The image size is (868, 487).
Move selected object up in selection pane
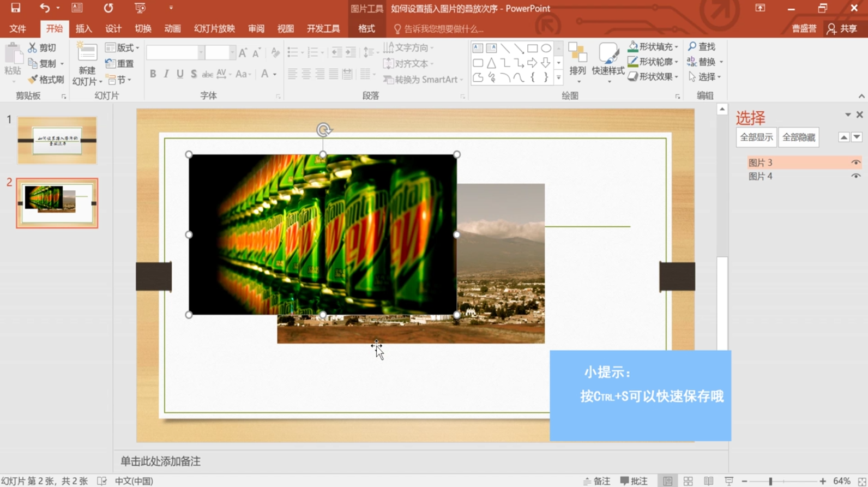[x=843, y=137]
